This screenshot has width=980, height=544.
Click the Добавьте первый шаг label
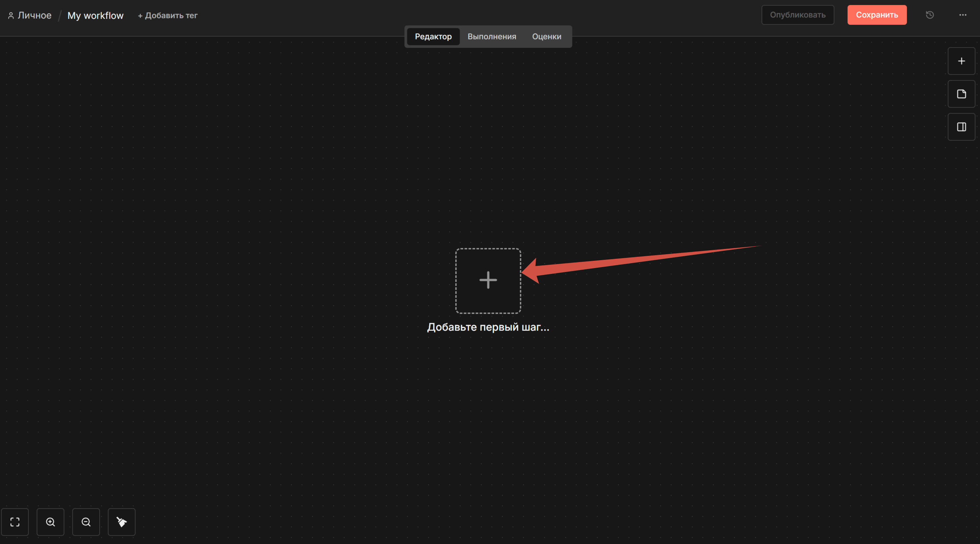[488, 327]
